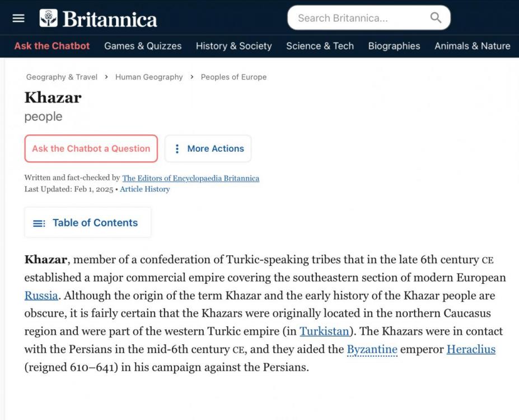
Task: Click the three-dot More Actions icon
Action: point(177,148)
